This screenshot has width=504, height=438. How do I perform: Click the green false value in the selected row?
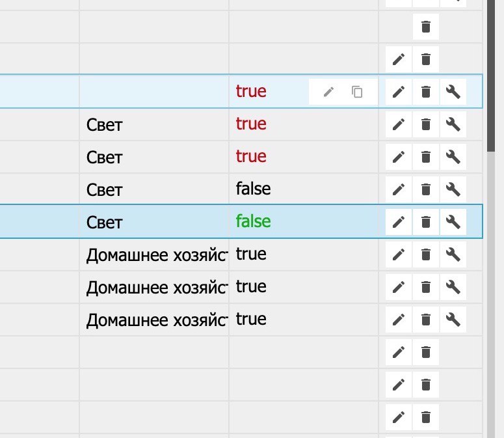tap(253, 221)
